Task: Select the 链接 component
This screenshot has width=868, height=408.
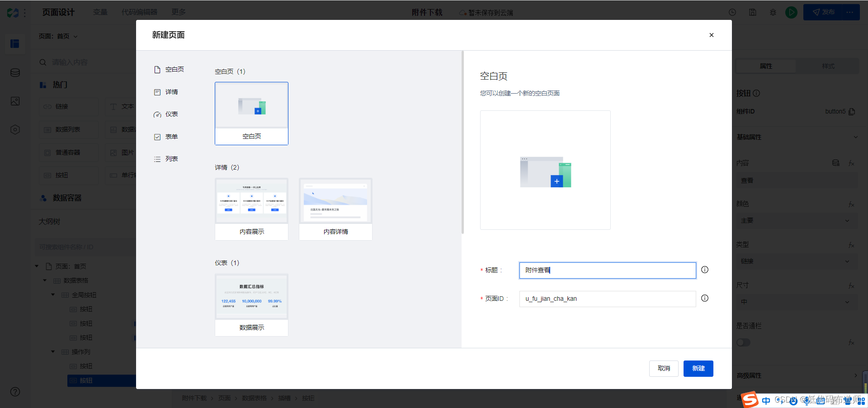Action: 68,107
